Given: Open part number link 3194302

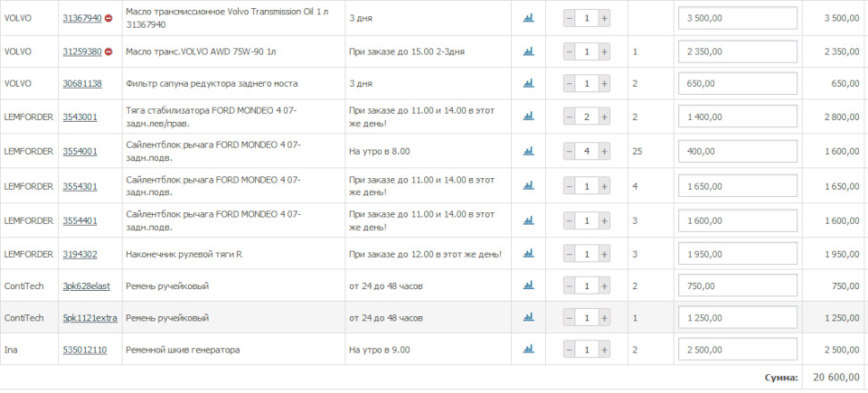Looking at the screenshot, I should [80, 254].
